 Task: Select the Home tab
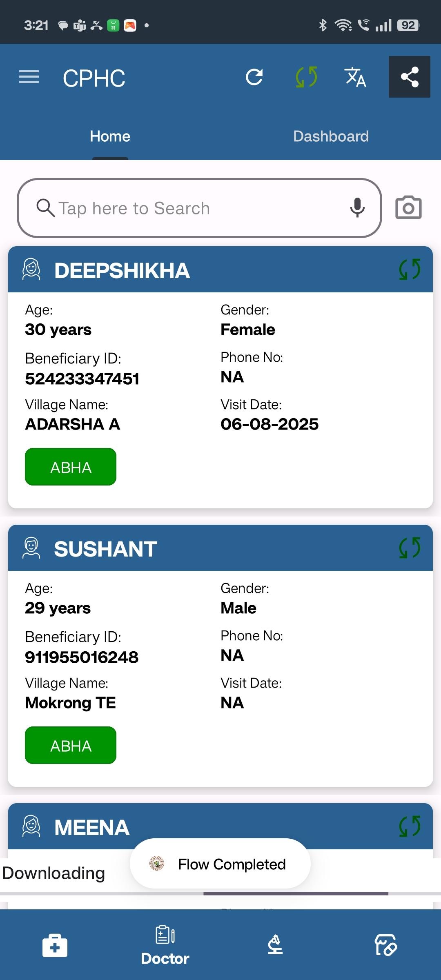tap(110, 136)
